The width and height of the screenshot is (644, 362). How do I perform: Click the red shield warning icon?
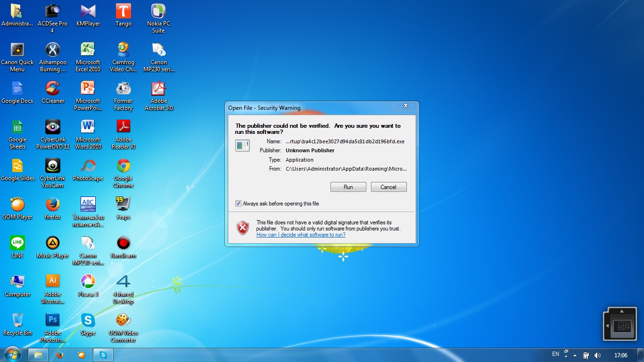point(243,228)
